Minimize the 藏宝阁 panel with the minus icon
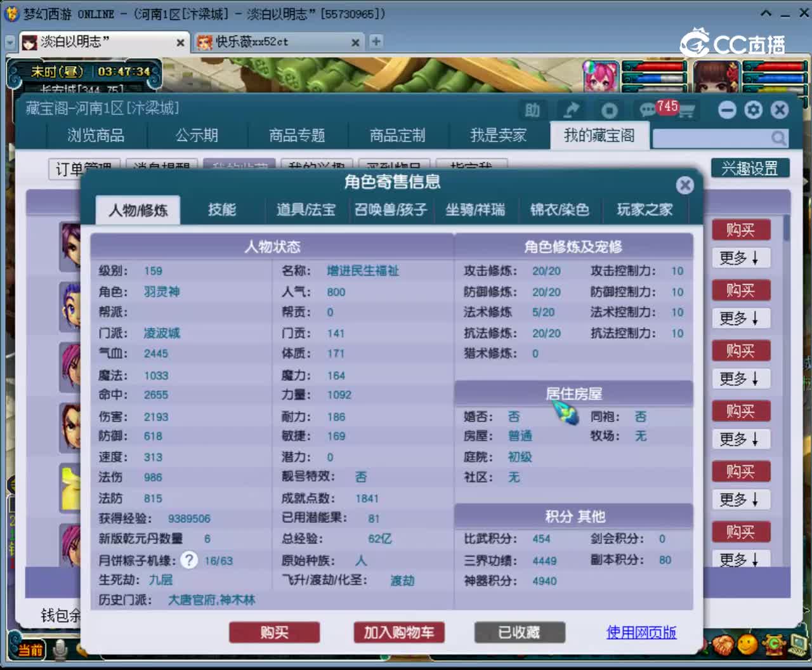The width and height of the screenshot is (812, 670). tap(727, 110)
